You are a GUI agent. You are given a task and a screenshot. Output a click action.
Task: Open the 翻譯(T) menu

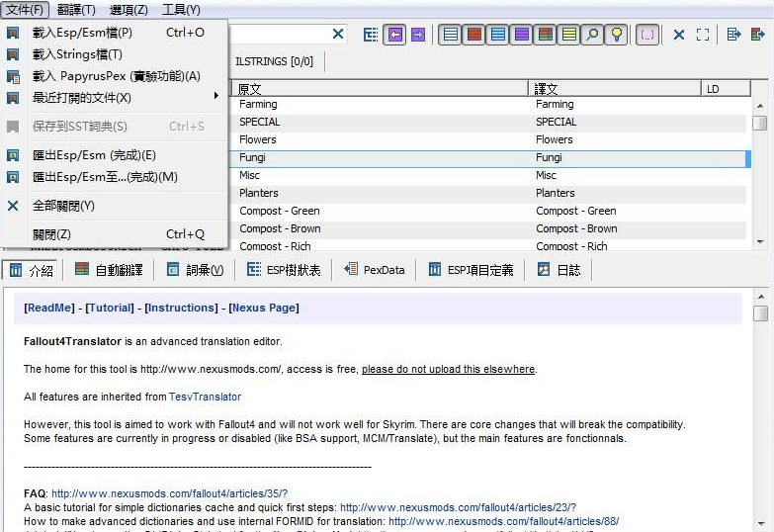tap(76, 9)
